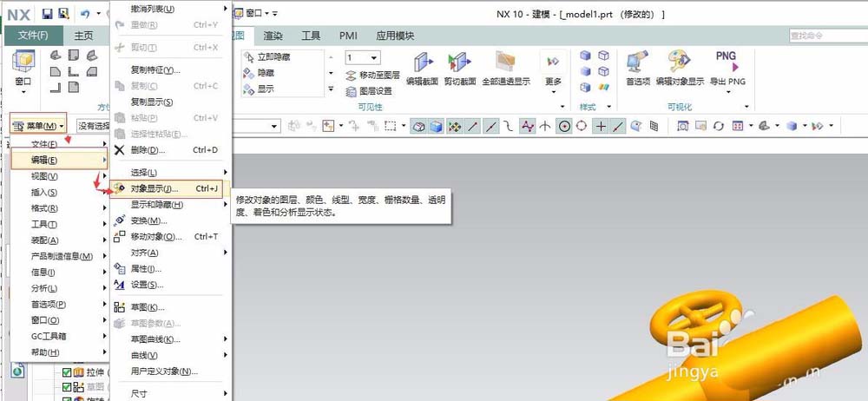The image size is (868, 401).
Task: Expand the 可视化 group options arrow
Action: [746, 107]
